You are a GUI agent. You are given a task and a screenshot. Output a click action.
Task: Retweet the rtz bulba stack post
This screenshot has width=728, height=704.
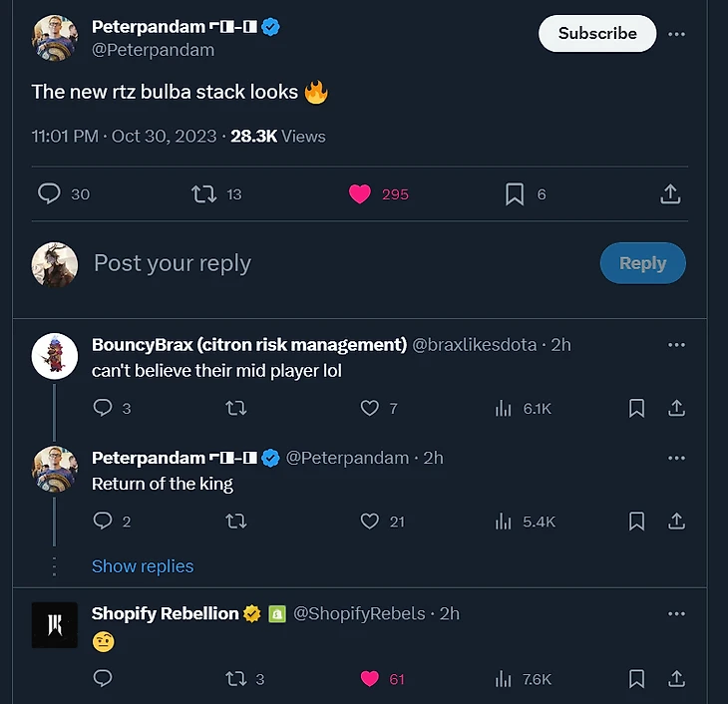(x=203, y=194)
